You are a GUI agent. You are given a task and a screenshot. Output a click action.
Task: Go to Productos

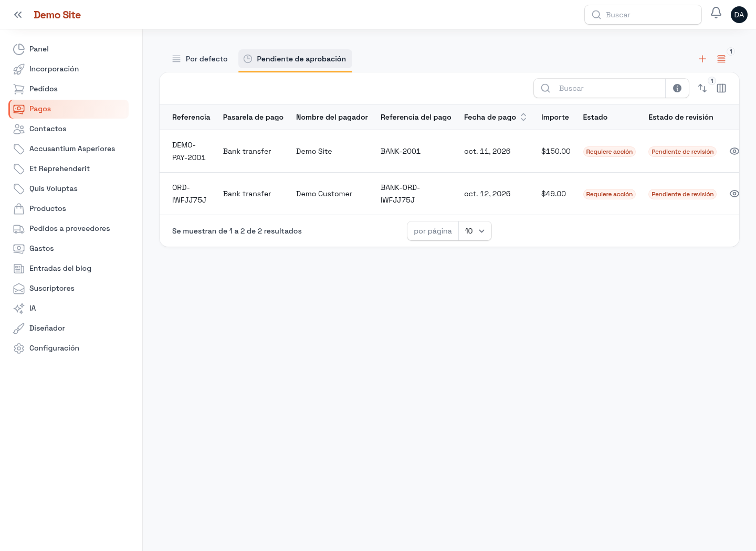click(x=69, y=208)
